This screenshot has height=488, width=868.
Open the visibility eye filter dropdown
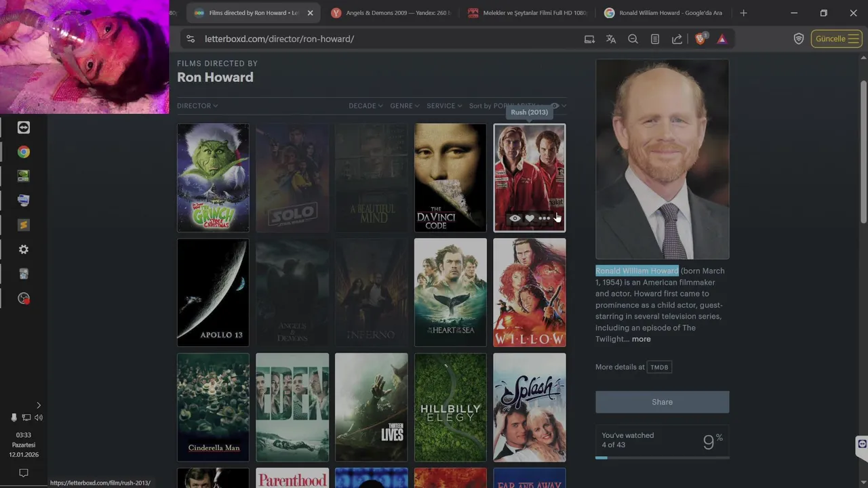pos(558,106)
